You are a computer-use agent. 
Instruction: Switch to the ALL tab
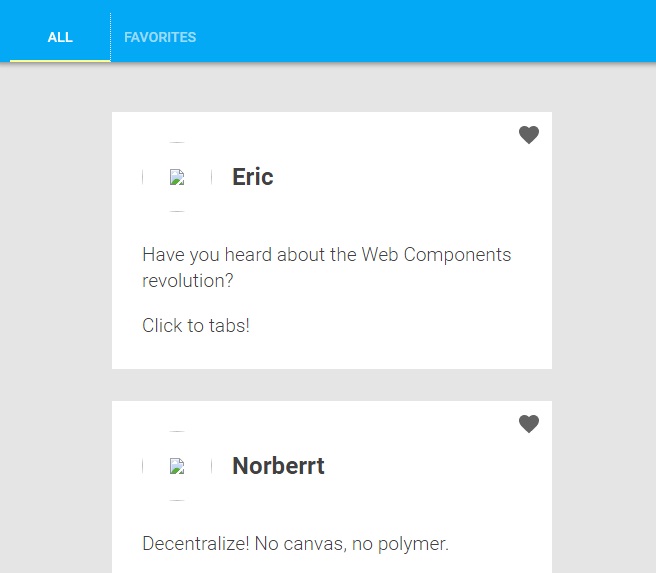(x=60, y=37)
